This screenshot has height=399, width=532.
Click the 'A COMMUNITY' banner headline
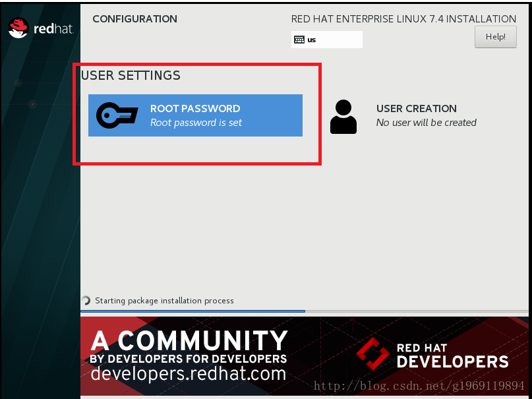click(189, 340)
